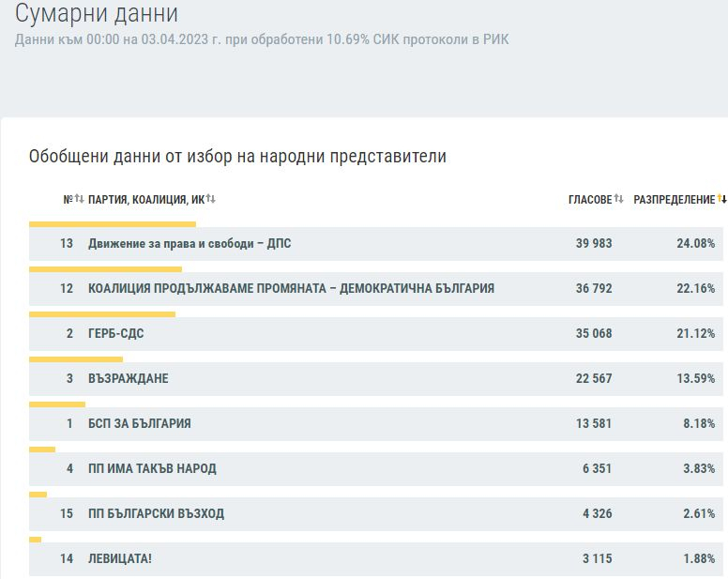Viewport: 728px width, 579px height.
Task: Click the № column header
Action: click(68, 200)
